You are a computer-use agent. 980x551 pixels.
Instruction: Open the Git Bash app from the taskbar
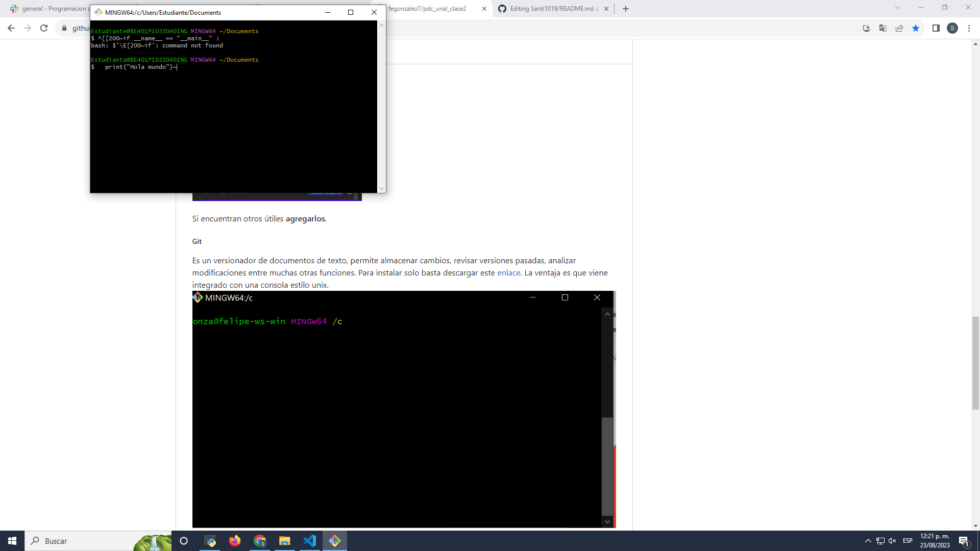click(x=335, y=540)
